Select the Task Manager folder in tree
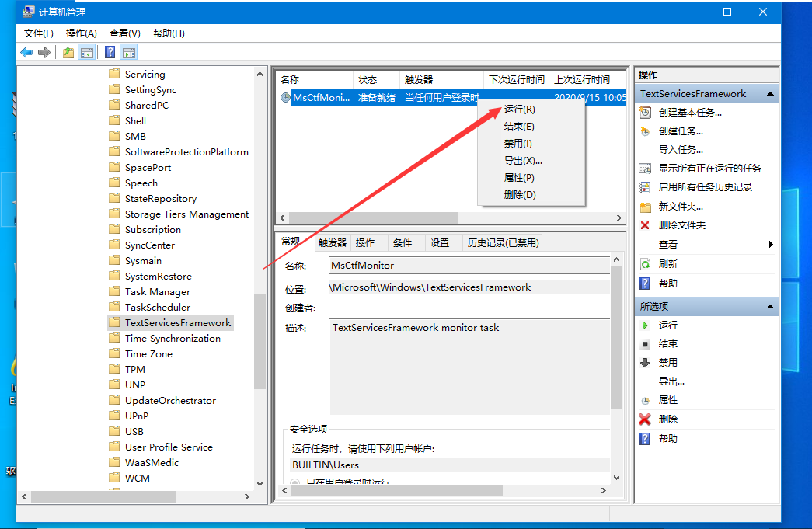 [158, 292]
